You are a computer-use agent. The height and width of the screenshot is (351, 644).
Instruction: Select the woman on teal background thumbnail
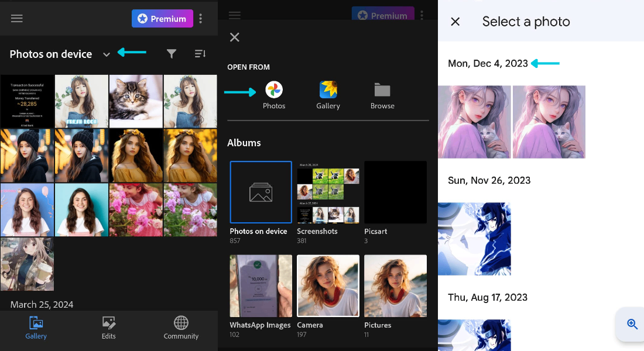82,210
